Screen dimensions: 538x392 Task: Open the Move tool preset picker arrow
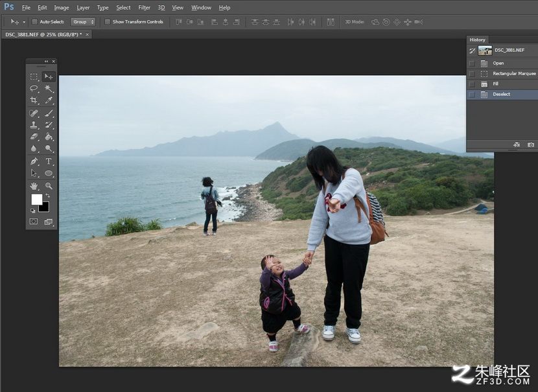[x=24, y=22]
